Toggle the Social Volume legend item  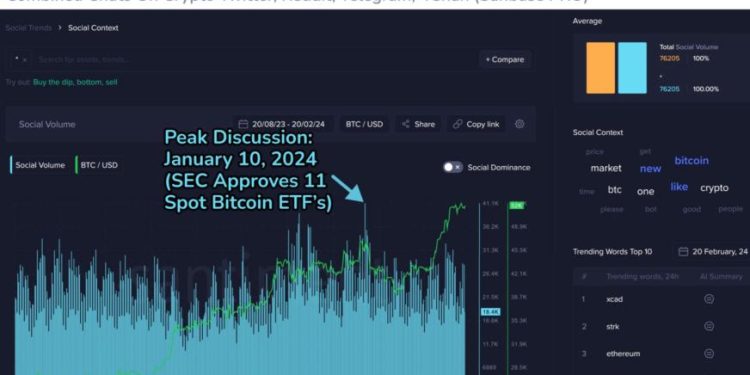pyautogui.click(x=38, y=165)
